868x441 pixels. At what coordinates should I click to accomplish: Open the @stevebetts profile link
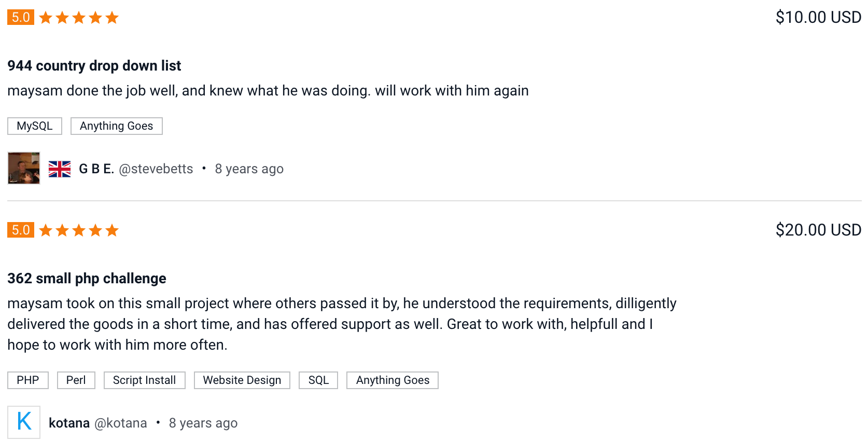click(x=156, y=169)
